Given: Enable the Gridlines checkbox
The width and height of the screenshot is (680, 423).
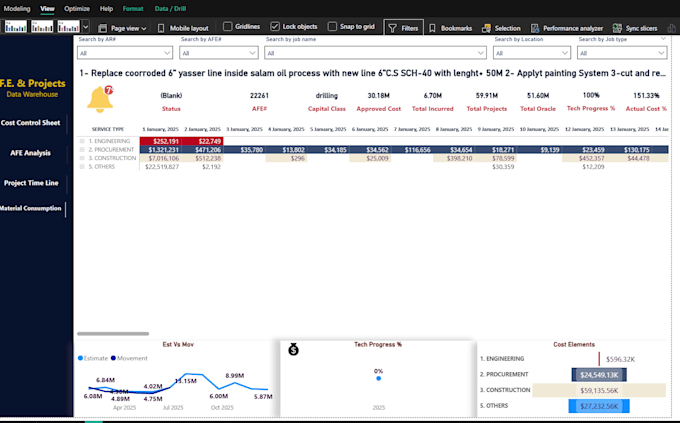Looking at the screenshot, I should point(227,26).
